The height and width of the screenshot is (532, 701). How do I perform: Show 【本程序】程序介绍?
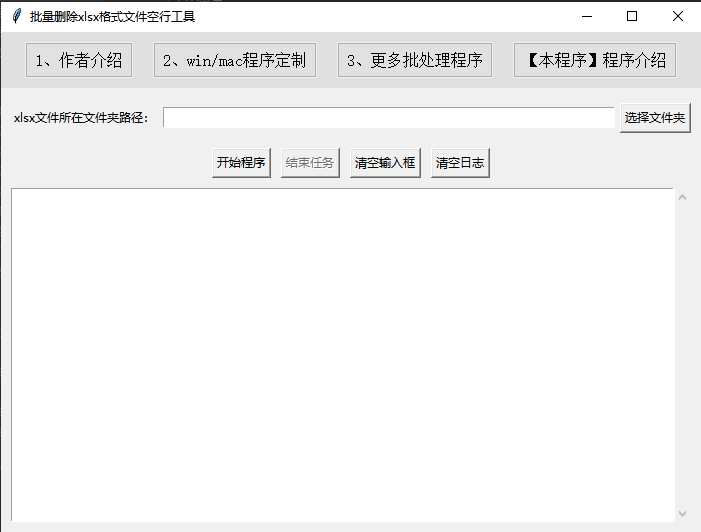595,60
